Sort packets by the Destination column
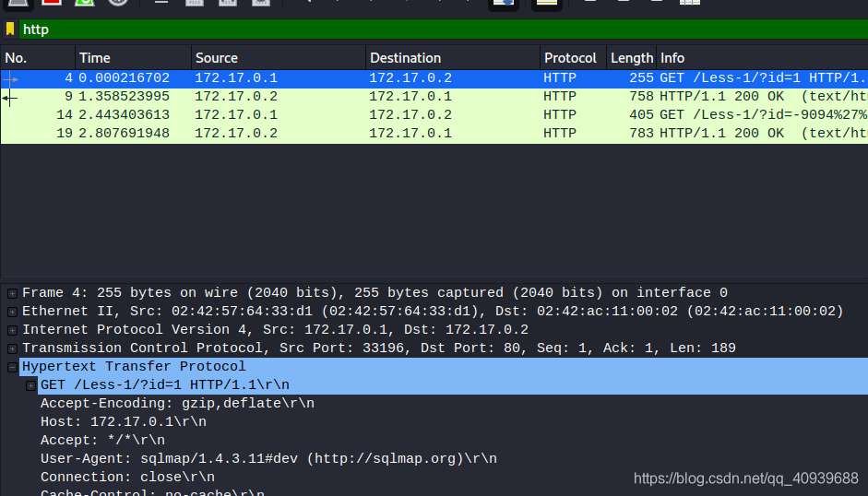This screenshot has width=868, height=496. tap(452, 57)
